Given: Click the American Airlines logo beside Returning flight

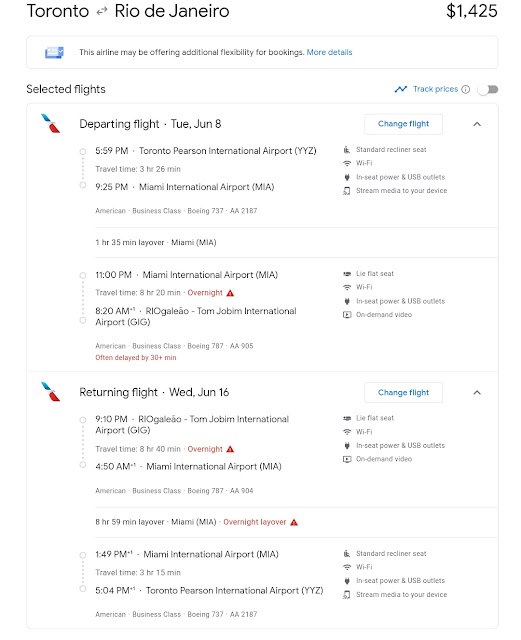Looking at the screenshot, I should (51, 391).
